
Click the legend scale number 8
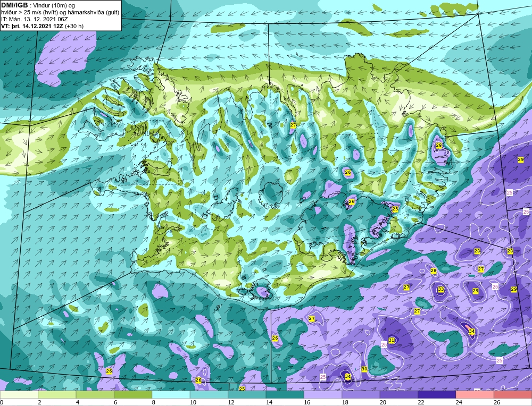pos(153,403)
